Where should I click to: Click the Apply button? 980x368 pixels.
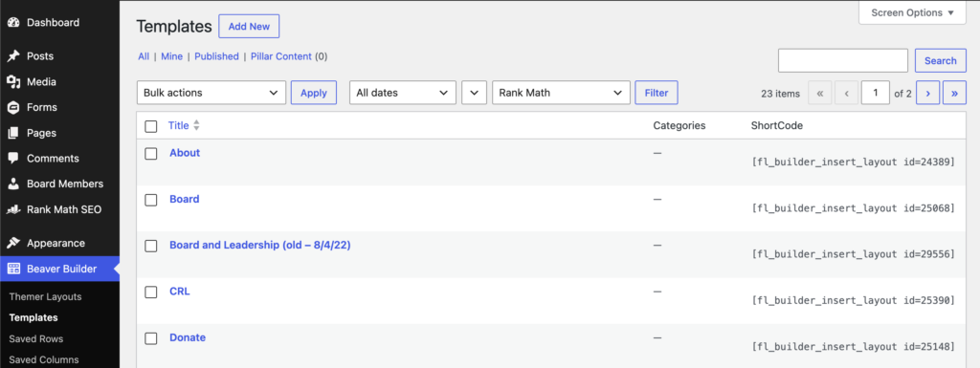pyautogui.click(x=314, y=93)
